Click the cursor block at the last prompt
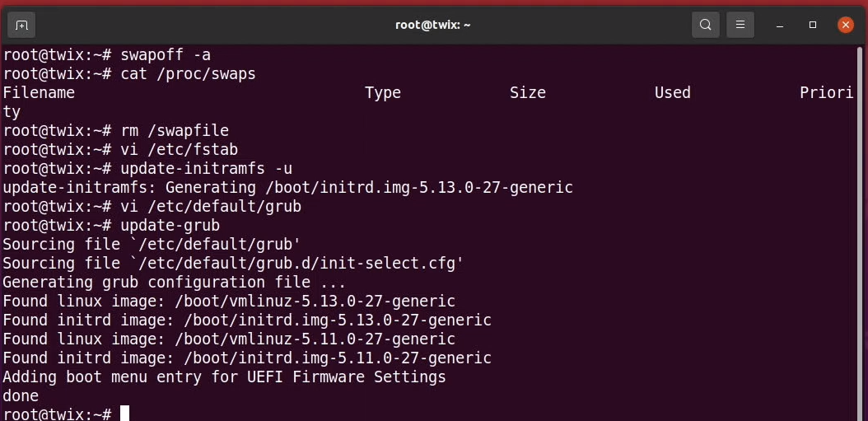The width and height of the screenshot is (868, 421). click(124, 414)
